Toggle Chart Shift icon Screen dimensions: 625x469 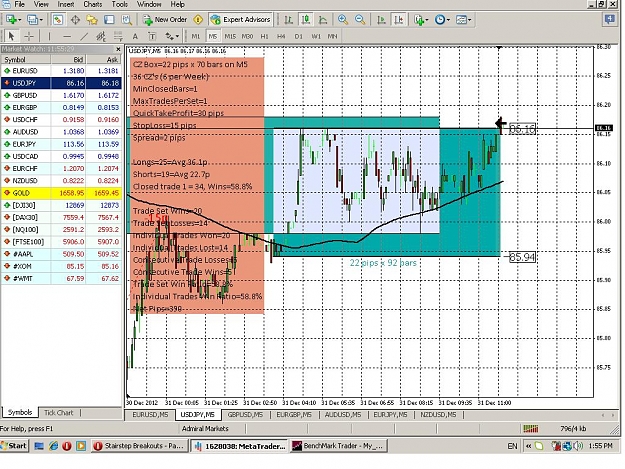pos(398,20)
